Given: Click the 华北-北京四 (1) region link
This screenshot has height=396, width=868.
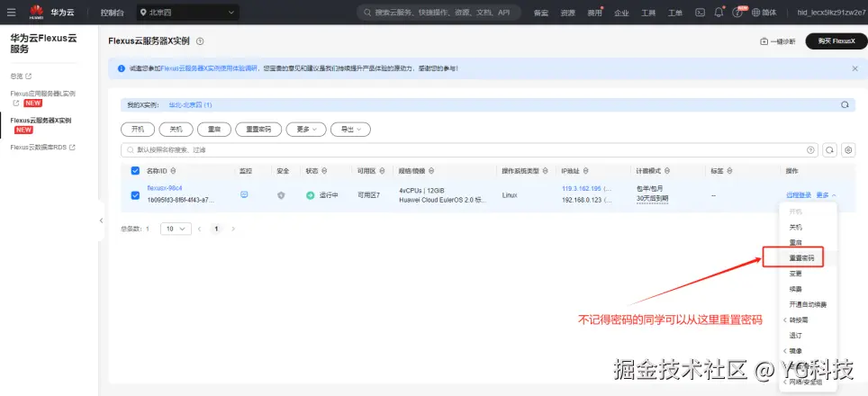Looking at the screenshot, I should pyautogui.click(x=190, y=105).
